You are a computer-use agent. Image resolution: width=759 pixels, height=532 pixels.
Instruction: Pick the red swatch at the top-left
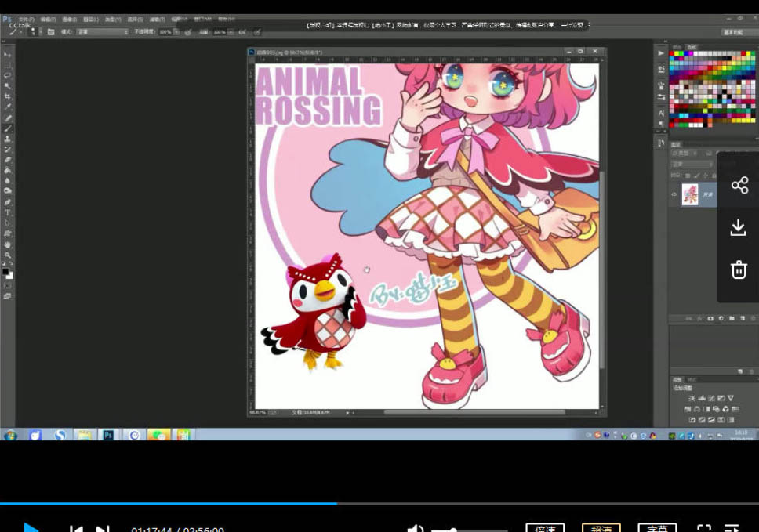[x=672, y=53]
